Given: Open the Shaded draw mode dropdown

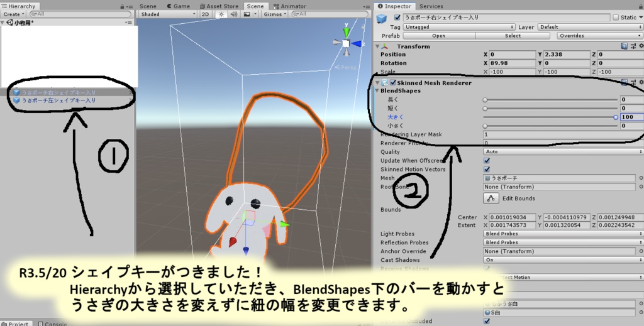Looking at the screenshot, I should [169, 14].
